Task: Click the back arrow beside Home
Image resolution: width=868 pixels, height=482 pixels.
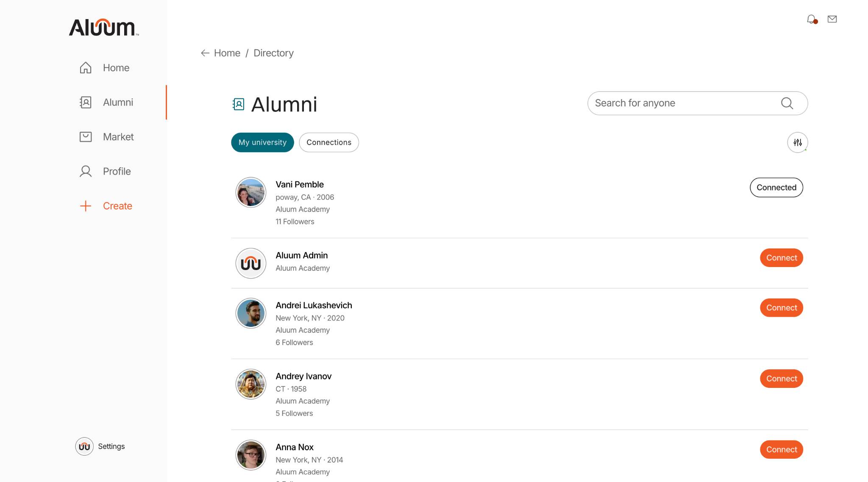Action: point(205,53)
